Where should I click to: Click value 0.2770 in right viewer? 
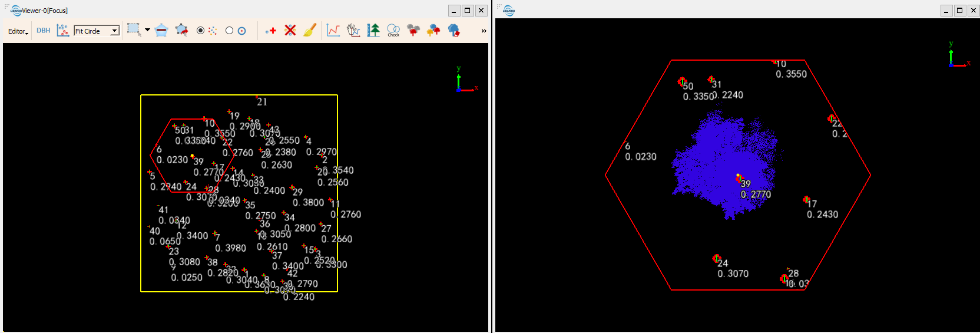756,194
